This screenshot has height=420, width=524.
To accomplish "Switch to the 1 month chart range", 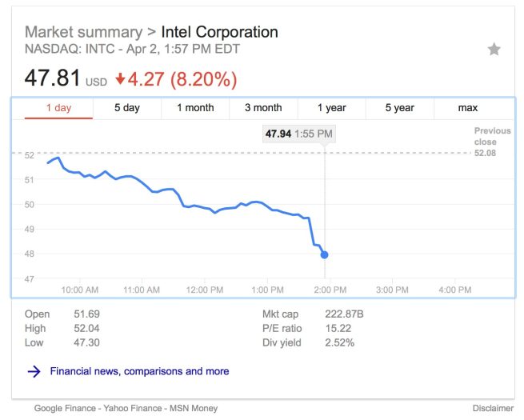I will (x=195, y=108).
